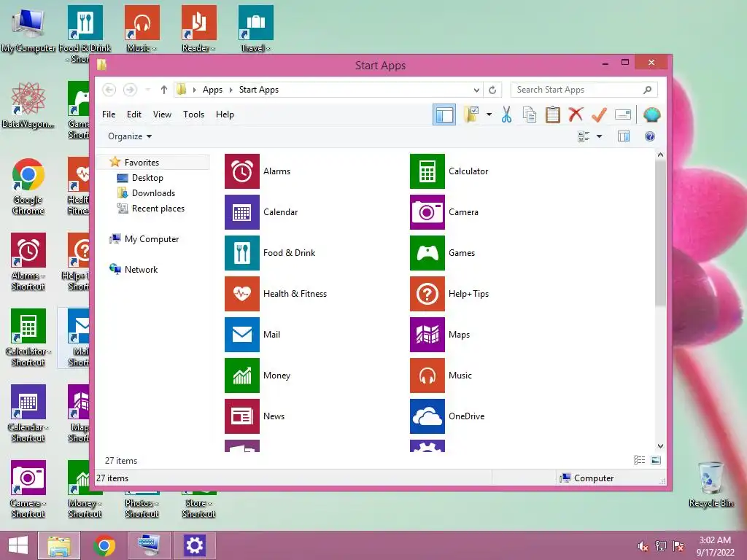Switch to large icons view in status bar
The height and width of the screenshot is (560, 747).
tap(656, 460)
